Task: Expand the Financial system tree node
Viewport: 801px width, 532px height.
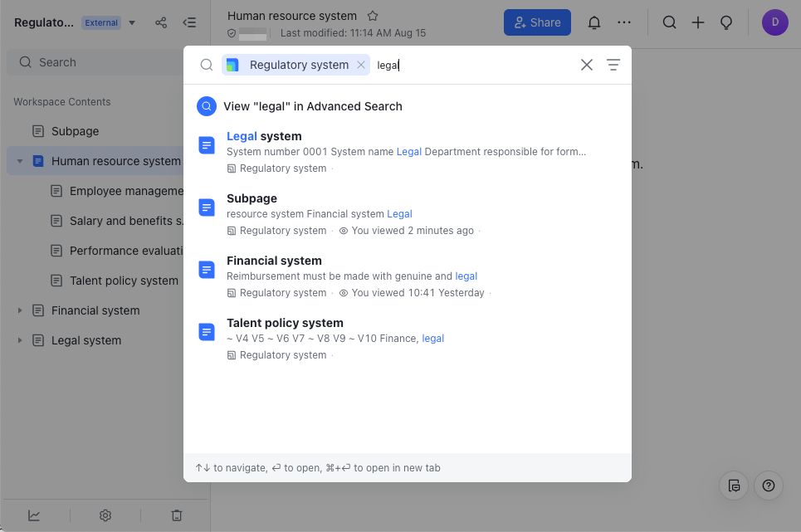Action: pyautogui.click(x=20, y=310)
